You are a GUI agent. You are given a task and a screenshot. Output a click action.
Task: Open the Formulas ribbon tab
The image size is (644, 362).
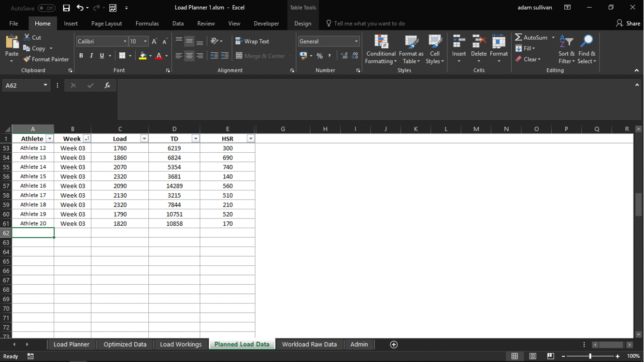click(147, 23)
